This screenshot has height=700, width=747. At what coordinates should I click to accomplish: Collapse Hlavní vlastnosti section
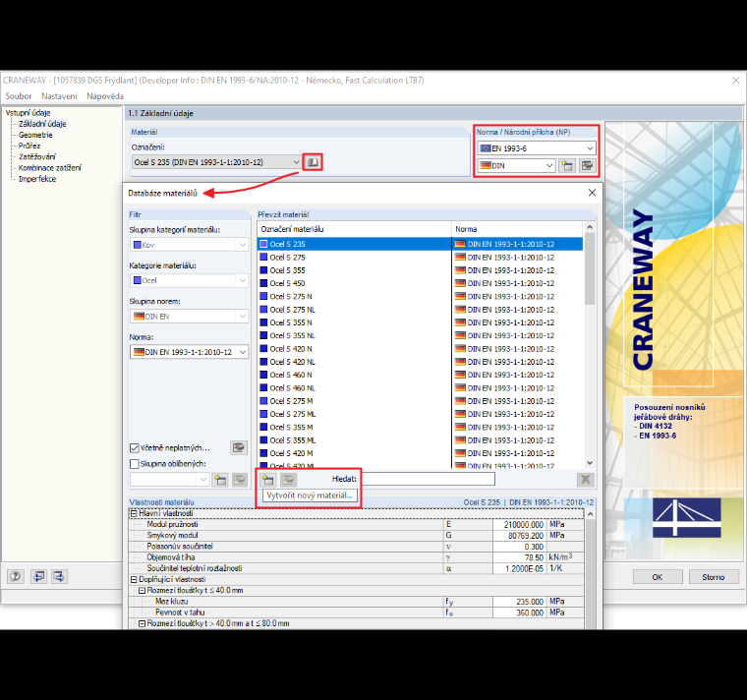(x=134, y=513)
